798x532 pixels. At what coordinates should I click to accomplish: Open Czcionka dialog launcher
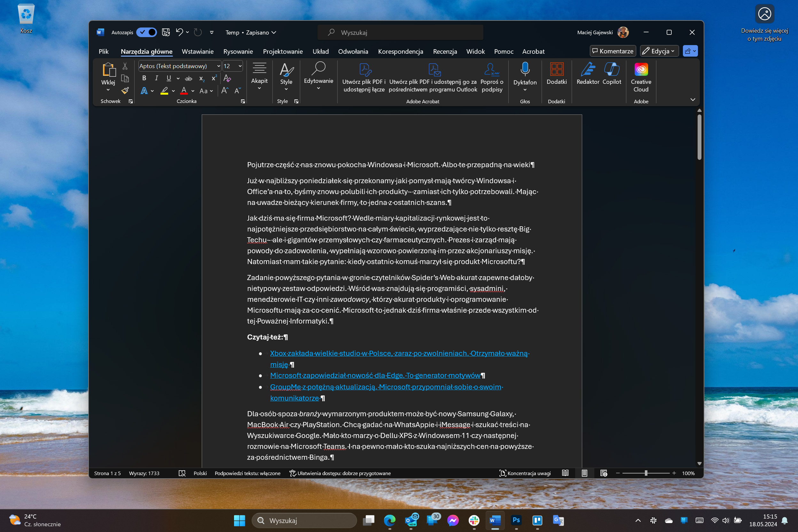click(x=243, y=101)
